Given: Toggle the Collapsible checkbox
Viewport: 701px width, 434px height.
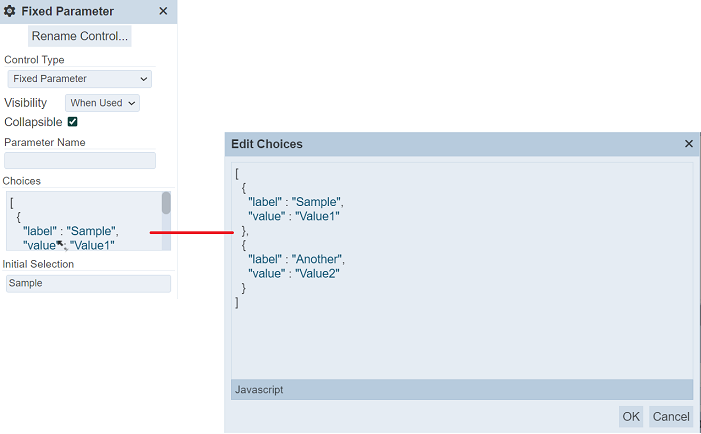Looking at the screenshot, I should (72, 122).
